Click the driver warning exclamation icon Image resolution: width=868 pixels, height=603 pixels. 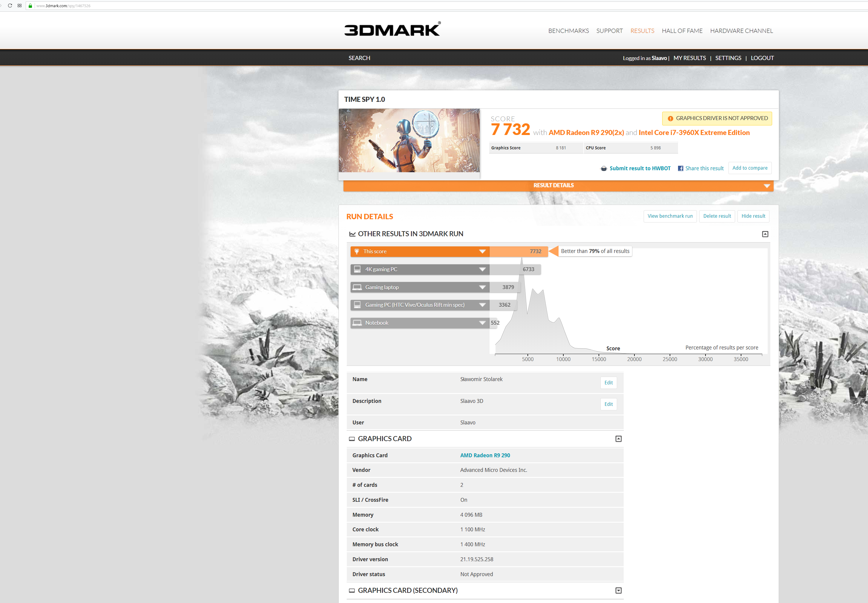pyautogui.click(x=670, y=119)
